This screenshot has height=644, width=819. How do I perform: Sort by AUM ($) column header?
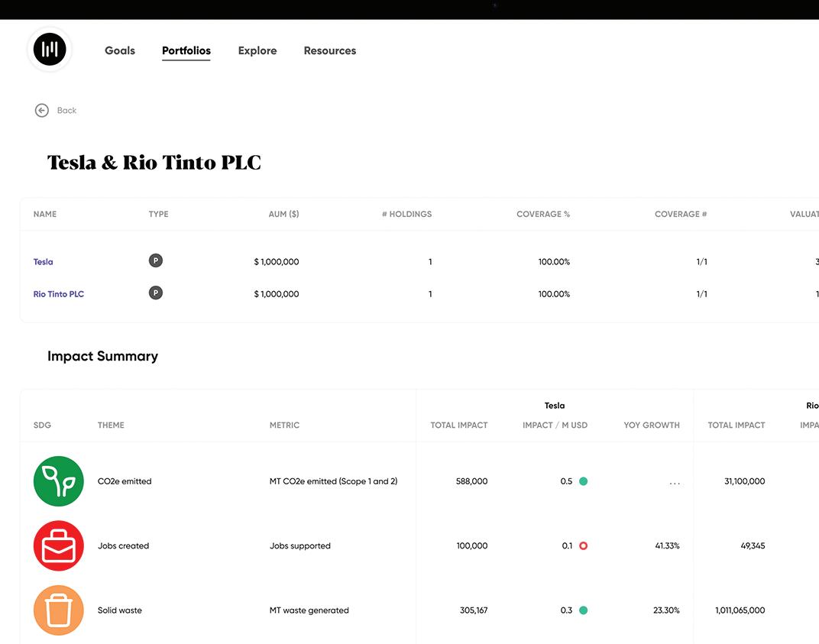[283, 214]
